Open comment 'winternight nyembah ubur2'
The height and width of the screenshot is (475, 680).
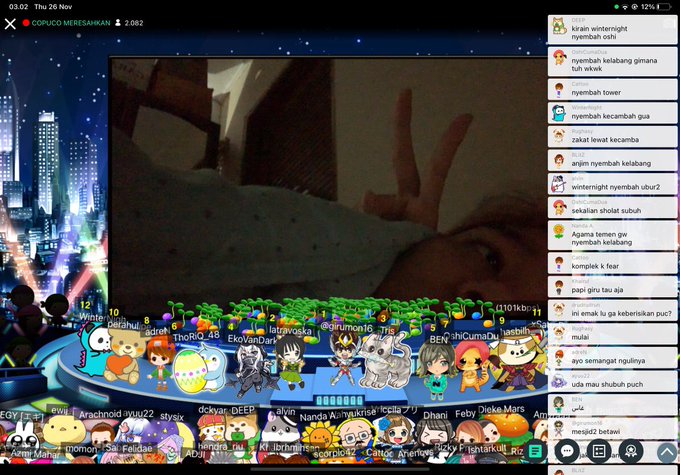pos(612,184)
